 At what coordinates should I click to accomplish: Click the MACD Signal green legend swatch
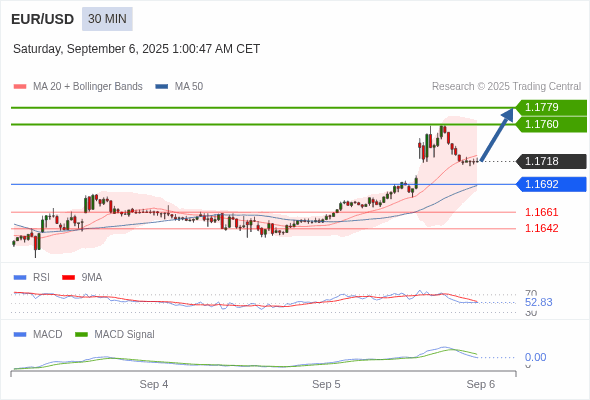coord(81,335)
